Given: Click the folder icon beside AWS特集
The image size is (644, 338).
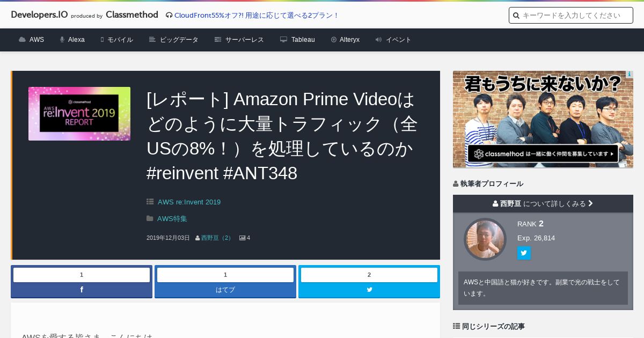Looking at the screenshot, I should 150,218.
